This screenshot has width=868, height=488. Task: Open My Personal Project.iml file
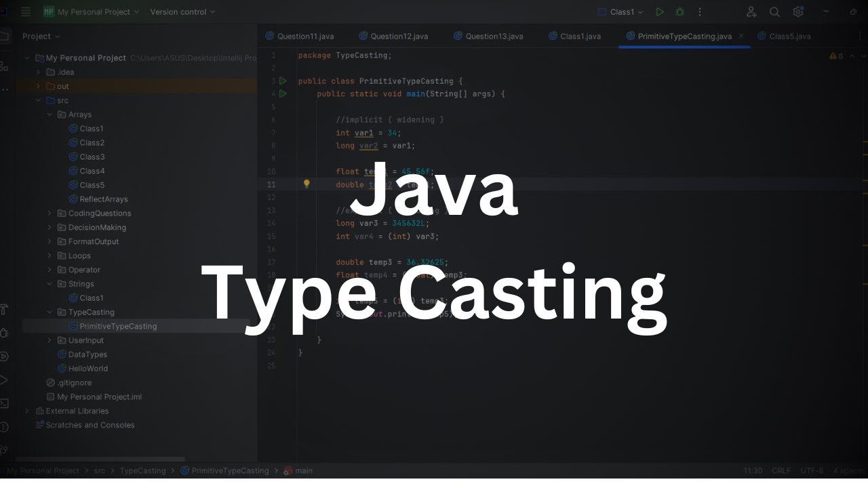(94, 397)
